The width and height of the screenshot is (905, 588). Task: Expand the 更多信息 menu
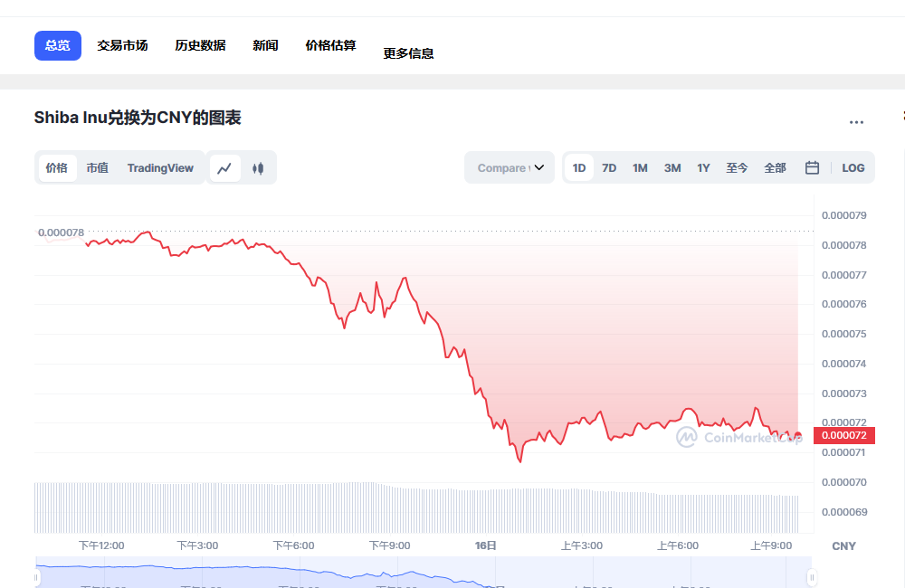[408, 52]
